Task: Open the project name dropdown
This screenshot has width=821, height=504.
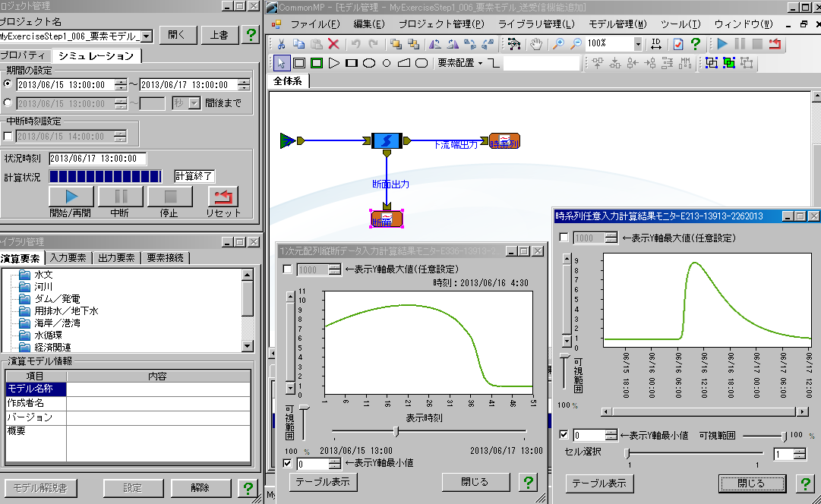Action: 147,36
